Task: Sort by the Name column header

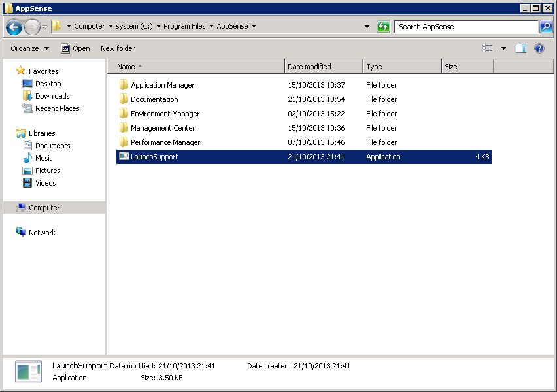Action: click(x=196, y=67)
